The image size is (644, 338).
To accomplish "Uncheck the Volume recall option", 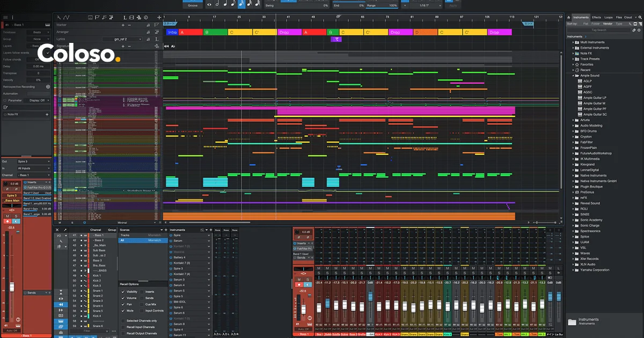I will click(123, 298).
